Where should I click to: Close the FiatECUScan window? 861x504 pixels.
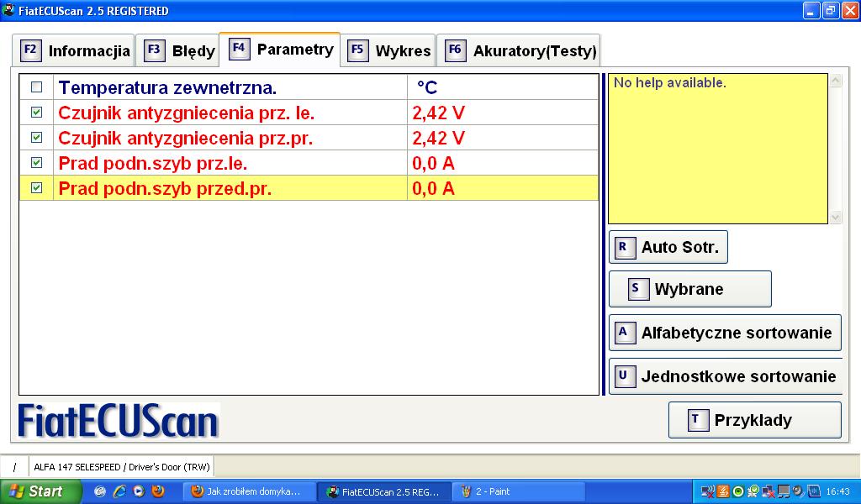coord(850,10)
